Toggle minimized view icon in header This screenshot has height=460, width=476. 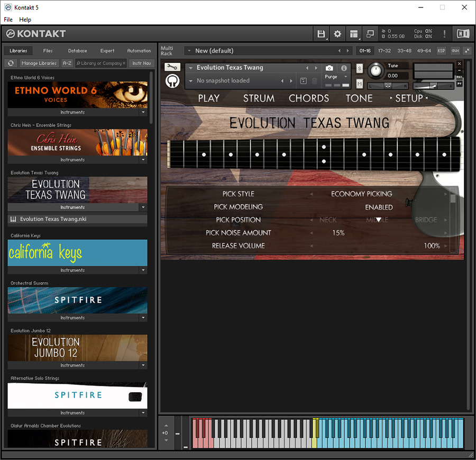tap(370, 34)
